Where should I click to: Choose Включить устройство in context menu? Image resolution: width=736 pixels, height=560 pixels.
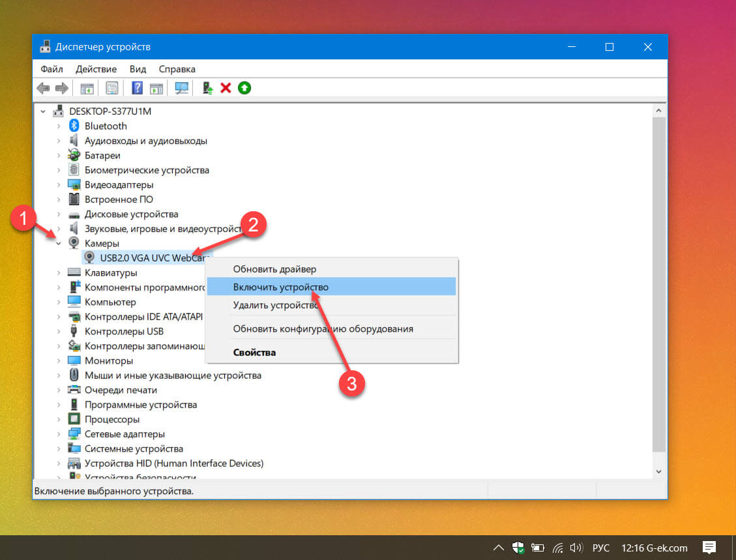331,287
